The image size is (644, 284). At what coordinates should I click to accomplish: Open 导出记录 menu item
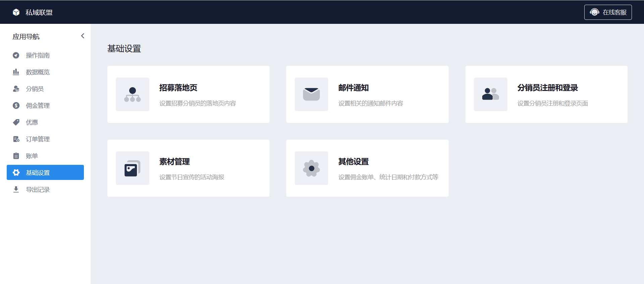tap(45, 189)
